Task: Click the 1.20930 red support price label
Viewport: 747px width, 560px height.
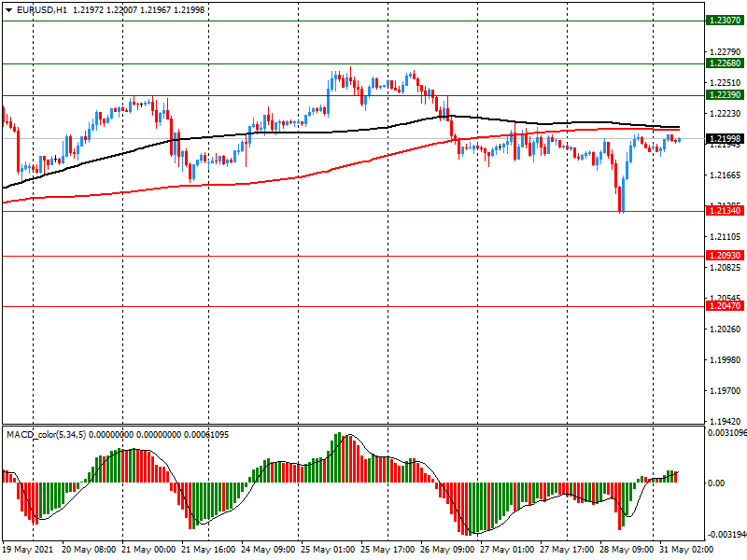Action: 725,256
